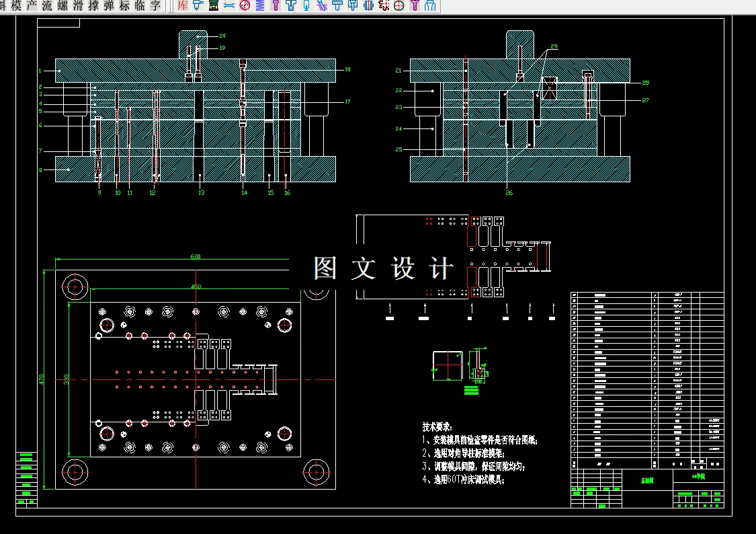This screenshot has height=534, width=756.
Task: Click part label 26 below side view
Action: [509, 192]
